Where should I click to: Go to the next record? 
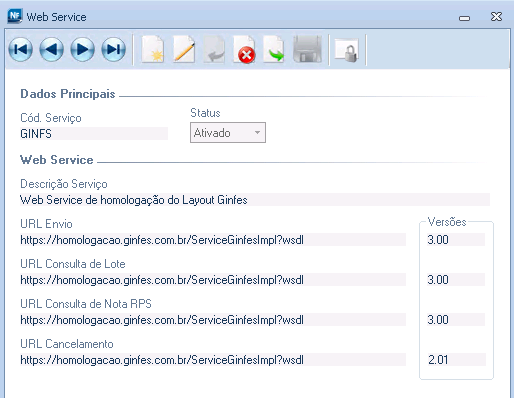83,49
